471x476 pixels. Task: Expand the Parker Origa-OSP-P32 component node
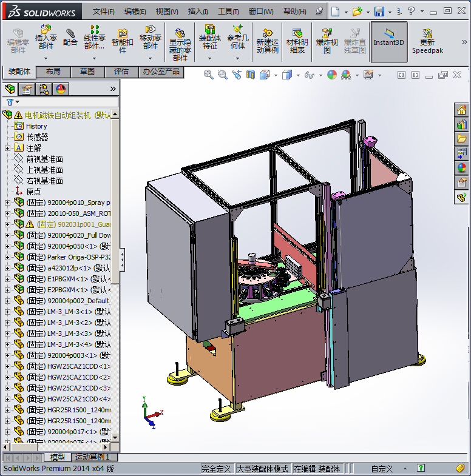[x=8, y=257]
